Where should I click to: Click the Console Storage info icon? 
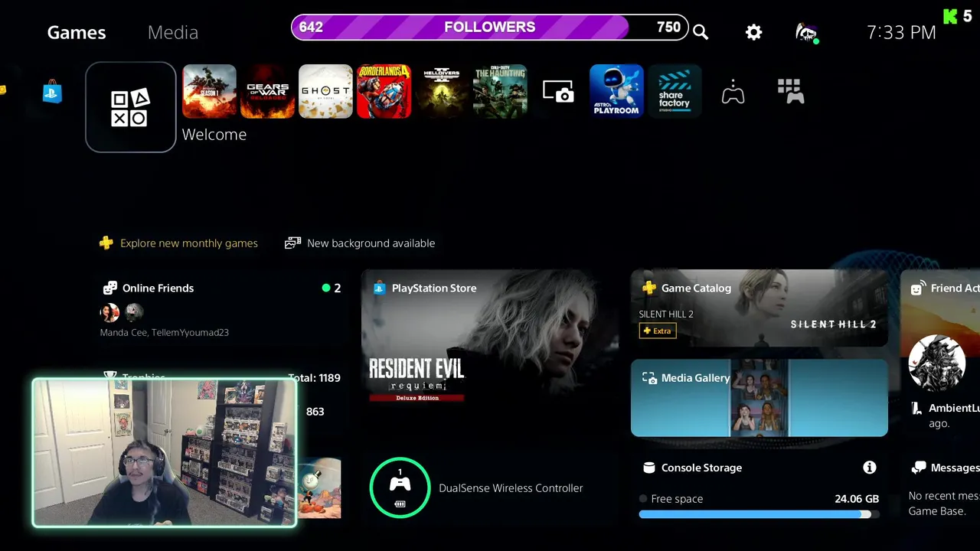coord(870,468)
